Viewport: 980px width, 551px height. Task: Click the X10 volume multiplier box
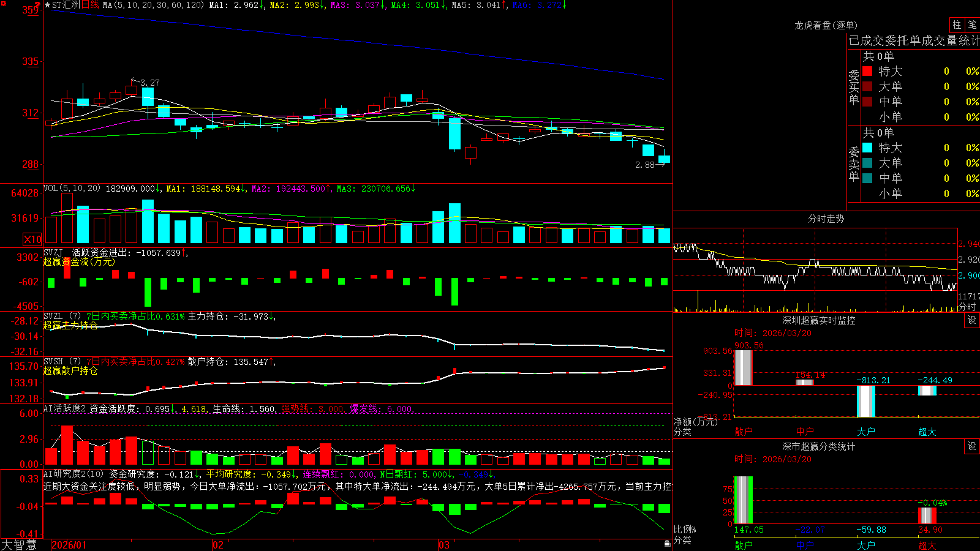point(32,239)
